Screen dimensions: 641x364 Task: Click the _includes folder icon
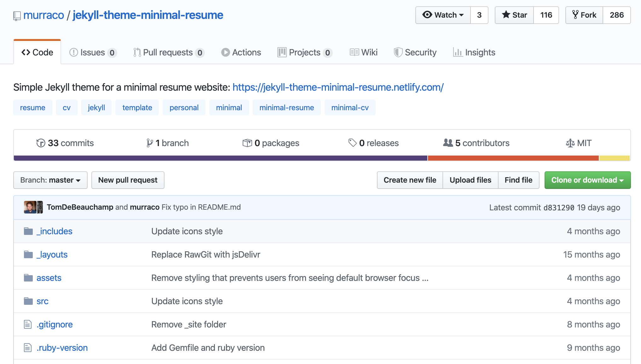tap(28, 231)
